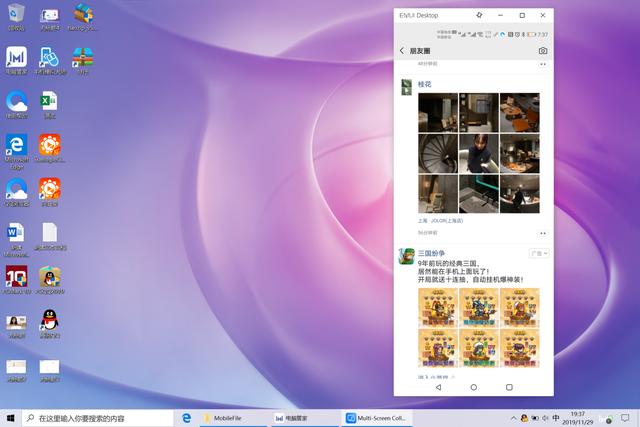Open the QQ installer box icon
640x427 pixels.
[x=50, y=280]
